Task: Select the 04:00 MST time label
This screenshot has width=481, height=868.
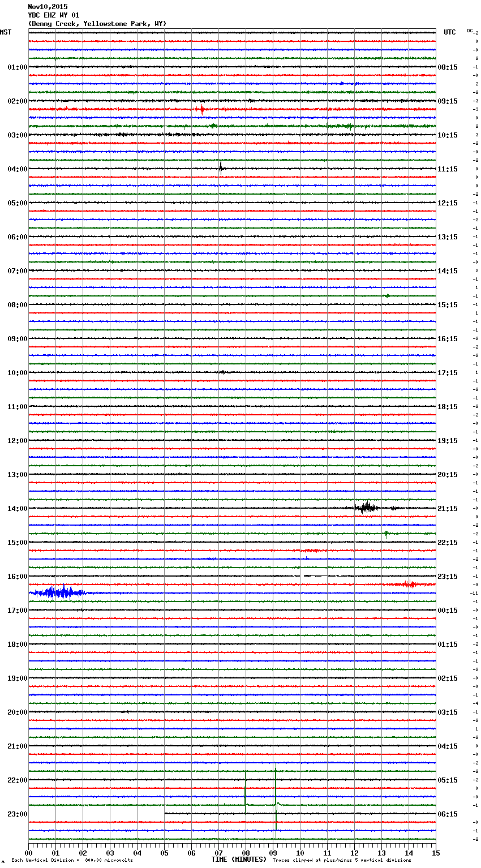Action: click(18, 169)
